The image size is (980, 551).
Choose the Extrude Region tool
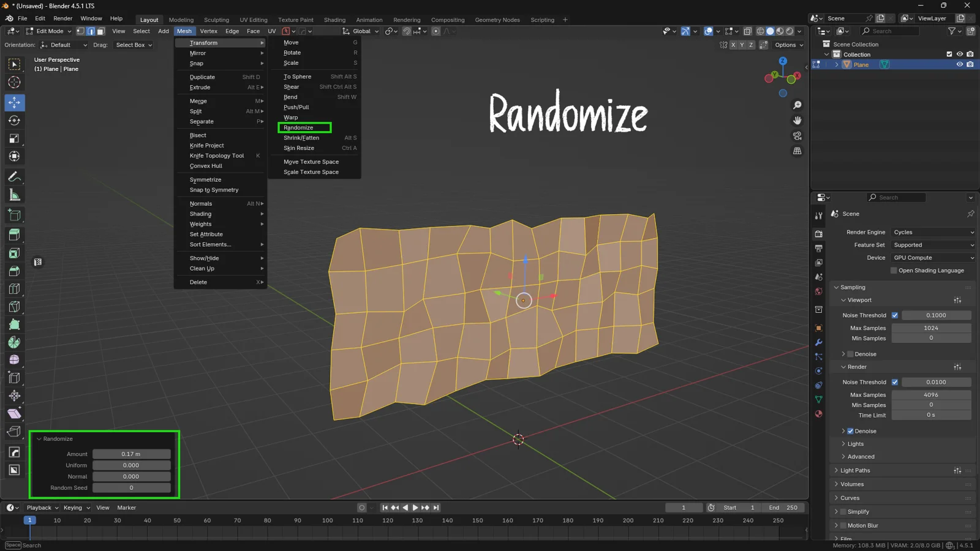(x=14, y=234)
